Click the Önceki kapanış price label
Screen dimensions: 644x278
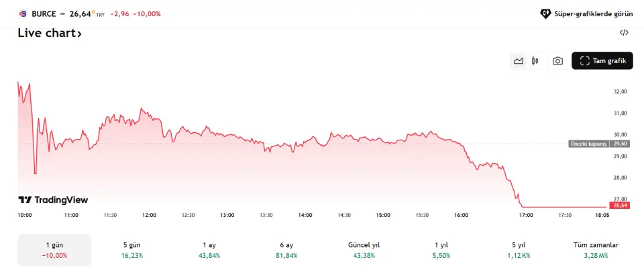click(588, 144)
